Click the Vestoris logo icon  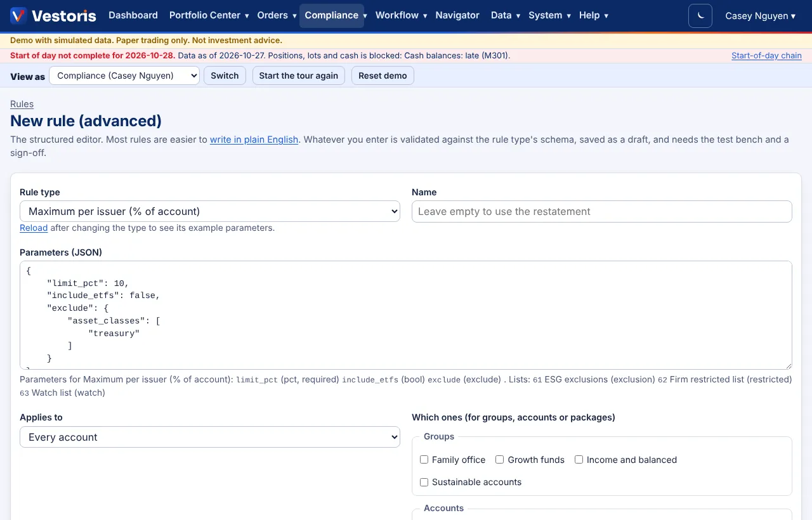tap(18, 16)
